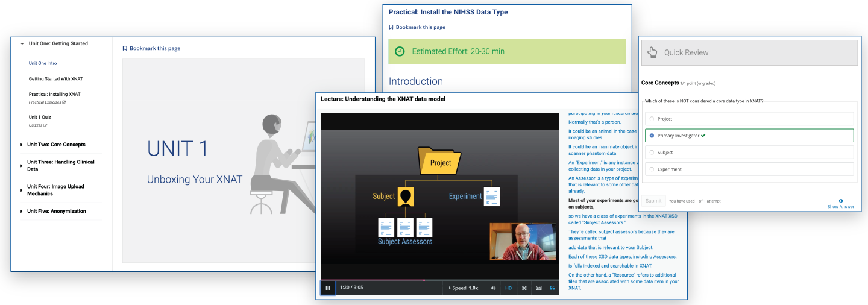
Task: Click the Project folder in the video
Action: [440, 161]
